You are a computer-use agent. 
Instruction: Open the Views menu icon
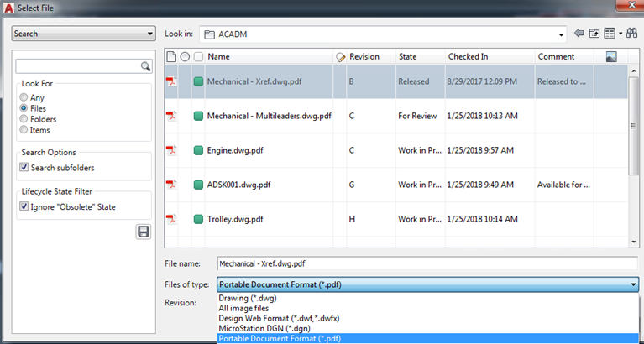[x=610, y=34]
